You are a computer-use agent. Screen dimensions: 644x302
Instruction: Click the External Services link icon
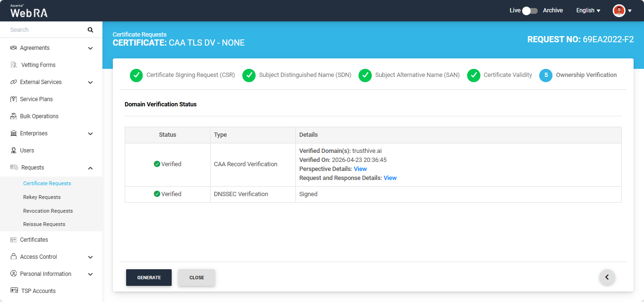click(x=14, y=82)
